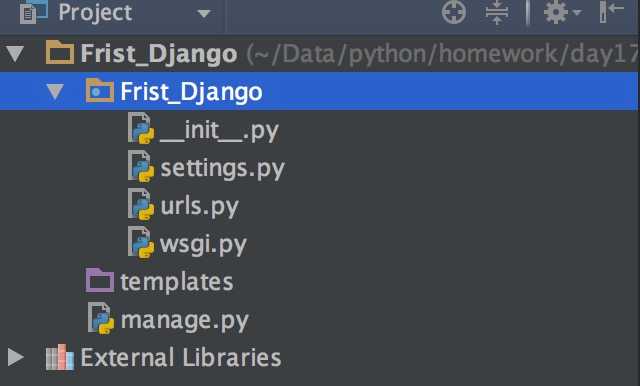Select the templates folder label
Viewport: 640px width, 386px height.
(x=177, y=282)
